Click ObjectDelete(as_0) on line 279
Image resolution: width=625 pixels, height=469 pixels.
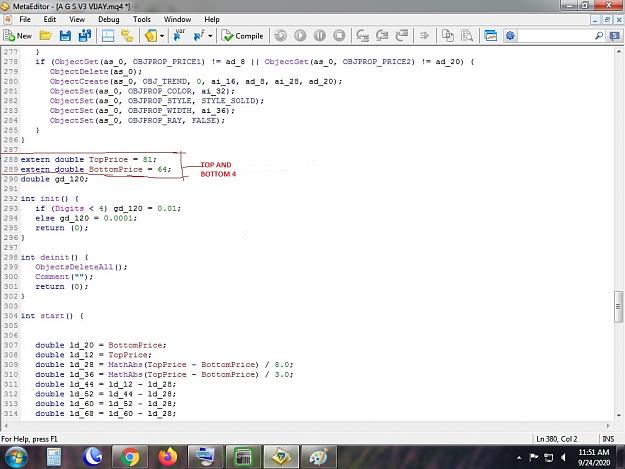point(94,72)
